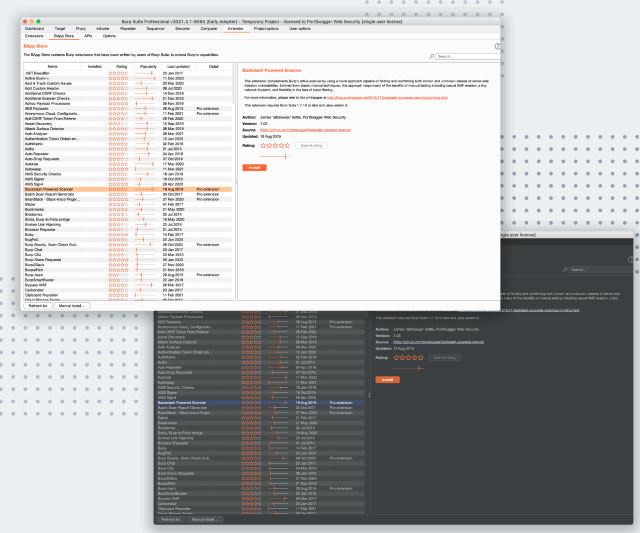Select Backslash Powered Scanner highlighted row

point(128,189)
